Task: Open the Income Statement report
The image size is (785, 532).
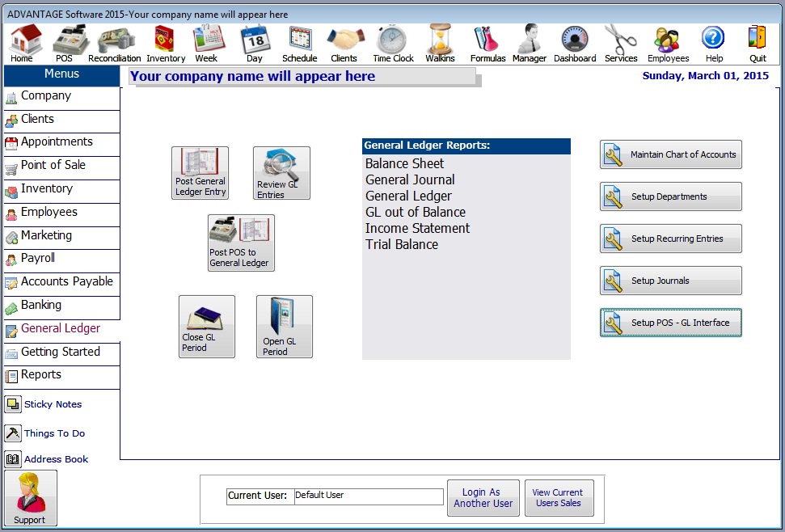Action: click(x=417, y=228)
